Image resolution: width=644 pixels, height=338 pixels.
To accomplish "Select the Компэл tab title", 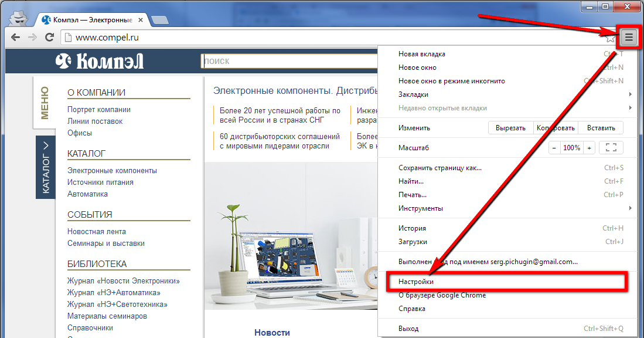I will 93,20.
